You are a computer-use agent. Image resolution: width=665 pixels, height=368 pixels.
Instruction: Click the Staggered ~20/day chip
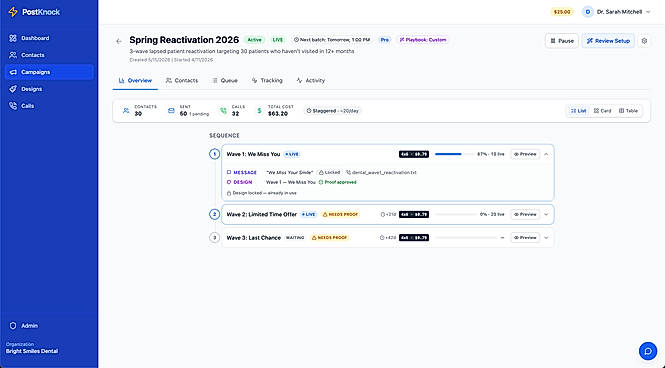tap(333, 111)
